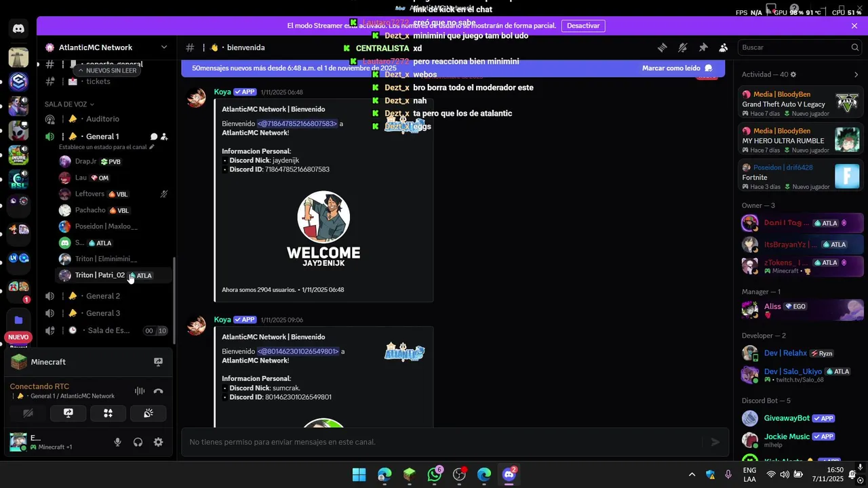
Task: Mute microphone in user panel
Action: point(117,442)
